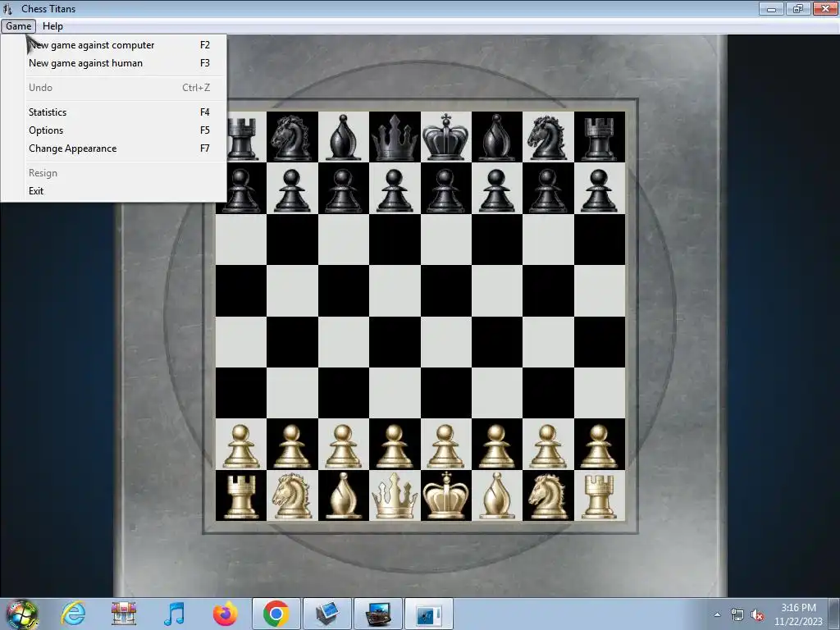840x630 pixels.
Task: Select the black pawn on e7
Action: point(445,189)
